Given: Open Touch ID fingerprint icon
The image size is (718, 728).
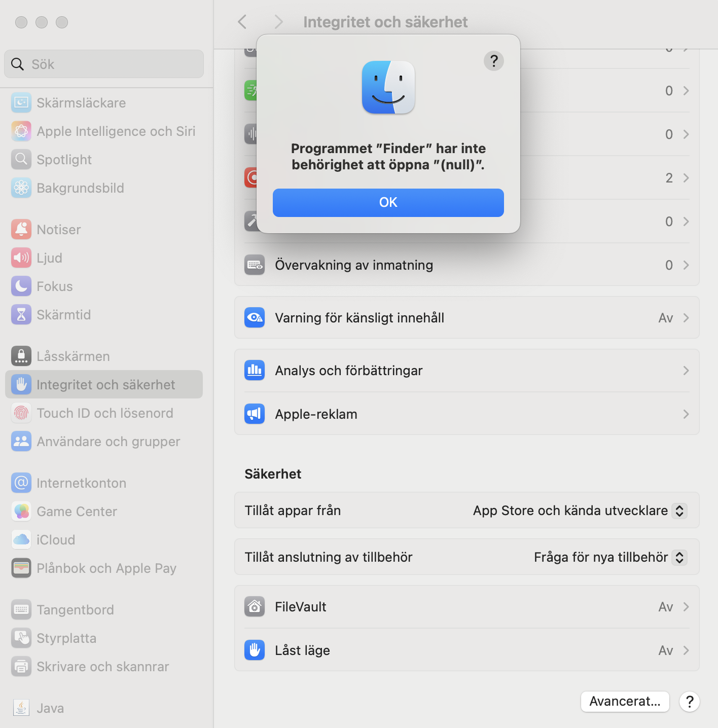Looking at the screenshot, I should (x=21, y=413).
